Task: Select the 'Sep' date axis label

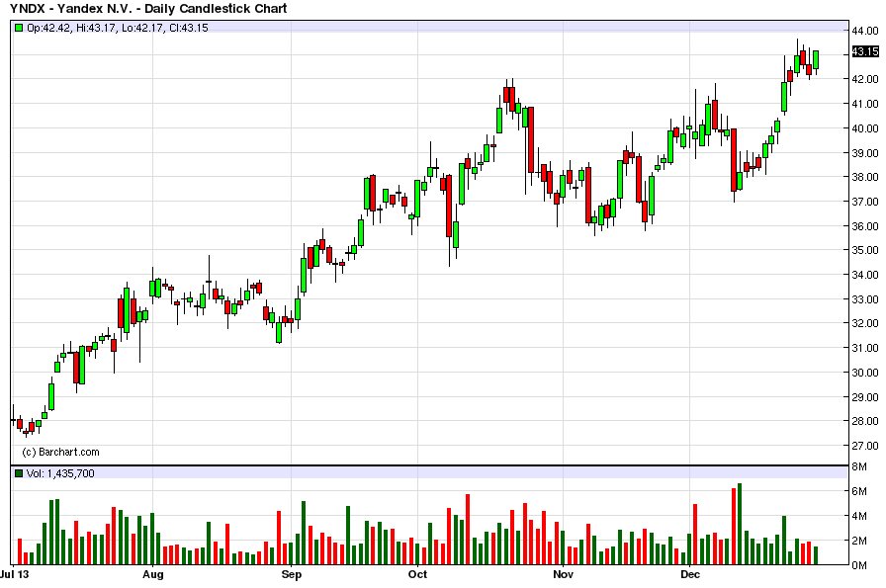Action: 292,574
